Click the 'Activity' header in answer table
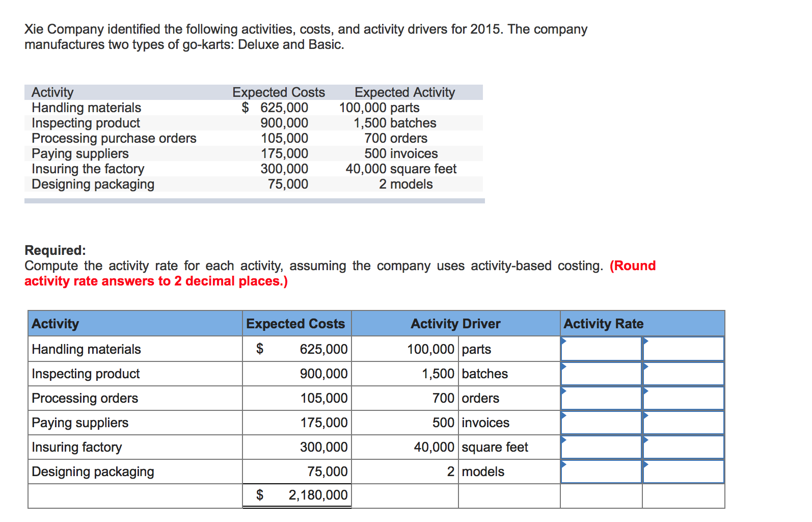The image size is (812, 522). (135, 324)
